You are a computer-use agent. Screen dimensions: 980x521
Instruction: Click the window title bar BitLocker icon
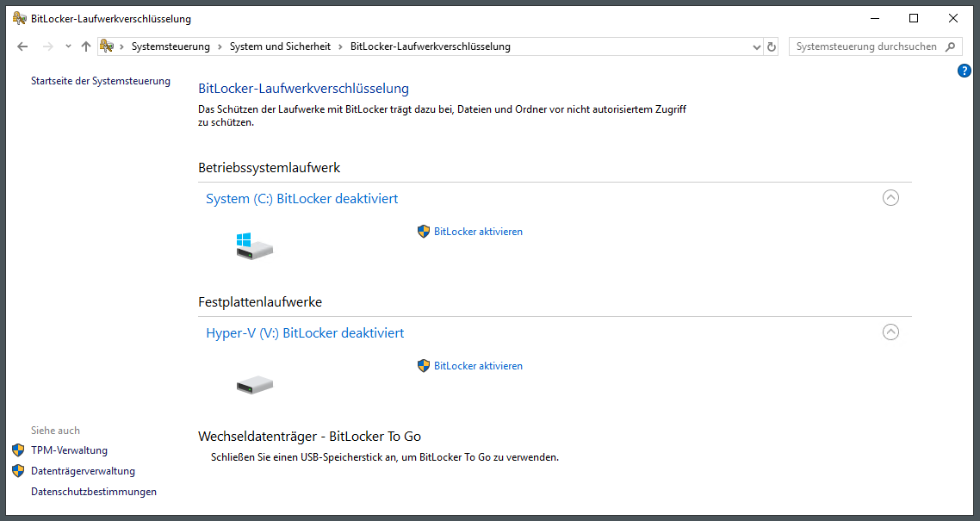19,18
